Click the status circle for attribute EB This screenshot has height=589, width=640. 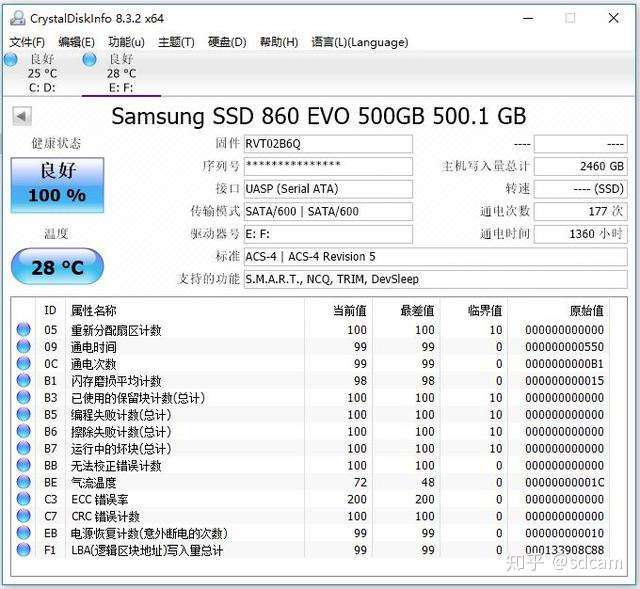click(x=24, y=533)
